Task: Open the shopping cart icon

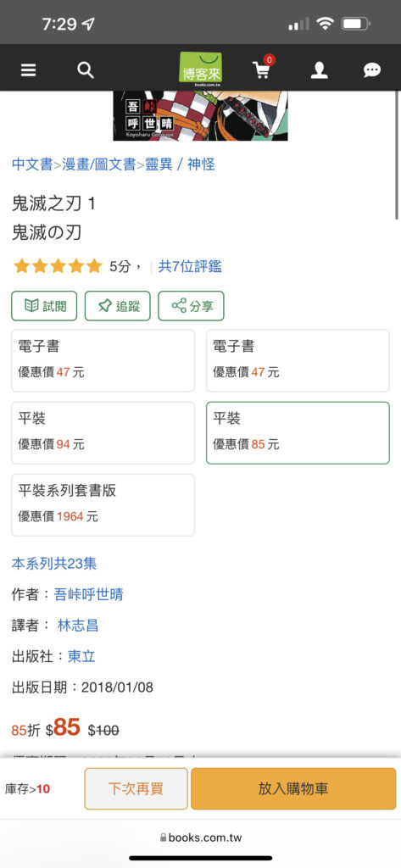Action: (x=261, y=70)
